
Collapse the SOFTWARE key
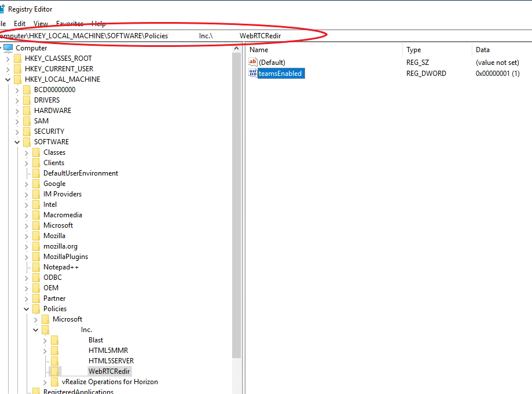click(x=17, y=141)
